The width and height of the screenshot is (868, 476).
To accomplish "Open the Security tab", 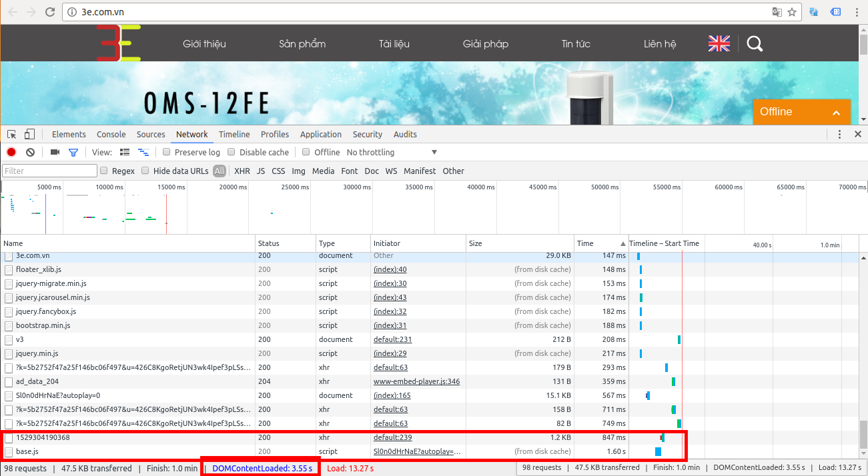I will (368, 134).
